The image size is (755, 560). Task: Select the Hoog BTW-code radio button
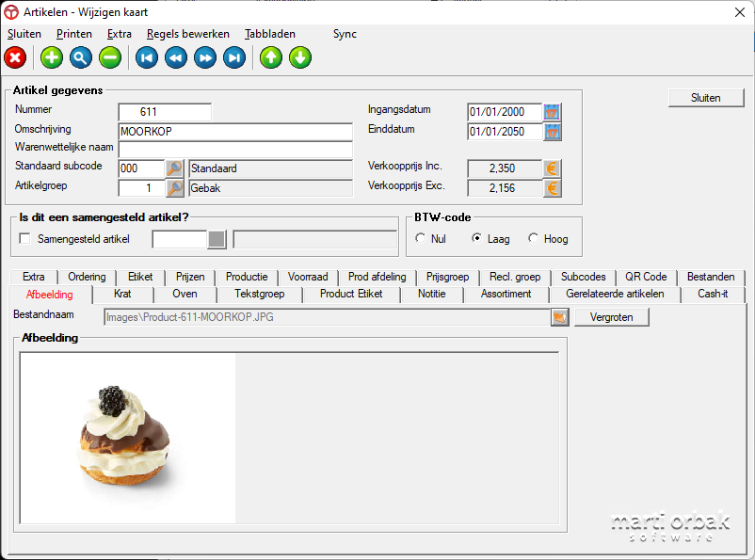(533, 238)
